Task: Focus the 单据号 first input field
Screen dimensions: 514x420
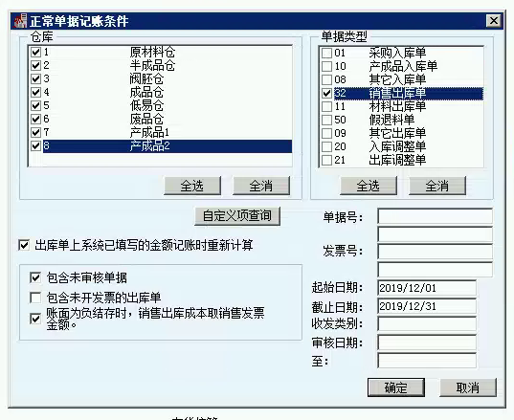Action: pyautogui.click(x=435, y=216)
